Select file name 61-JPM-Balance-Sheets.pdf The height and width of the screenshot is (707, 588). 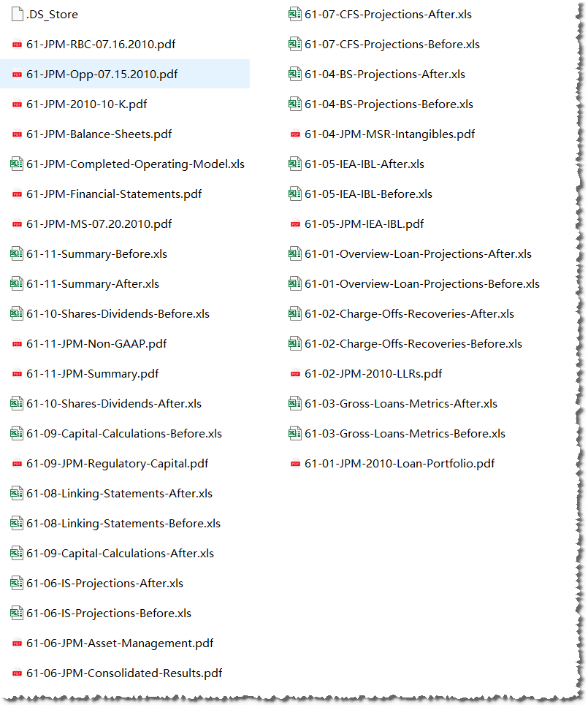(x=99, y=134)
